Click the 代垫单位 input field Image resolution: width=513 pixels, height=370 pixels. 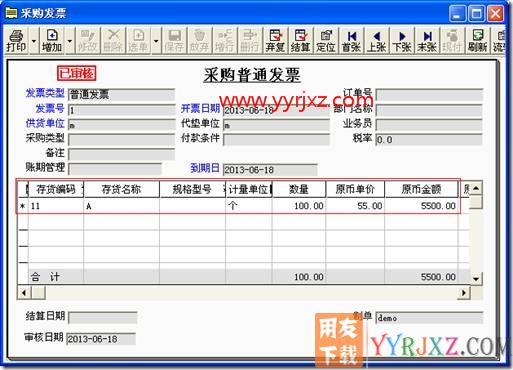point(276,125)
